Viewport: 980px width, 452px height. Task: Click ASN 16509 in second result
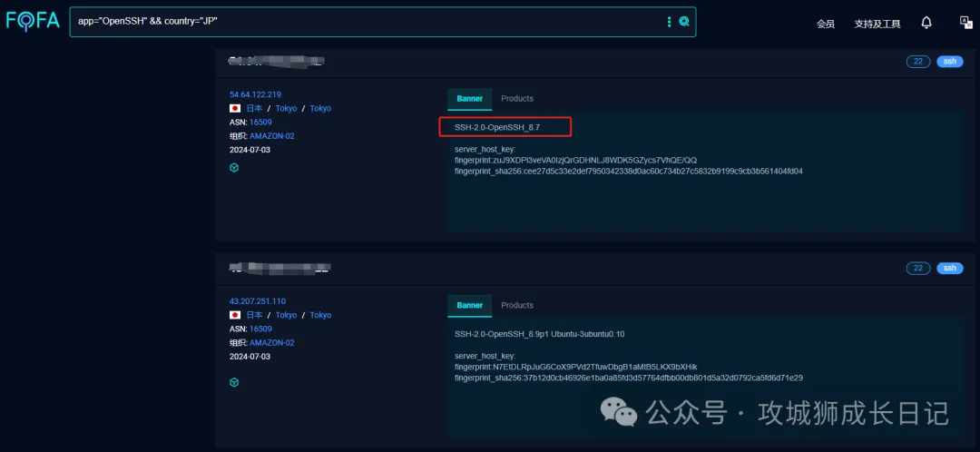coord(260,329)
